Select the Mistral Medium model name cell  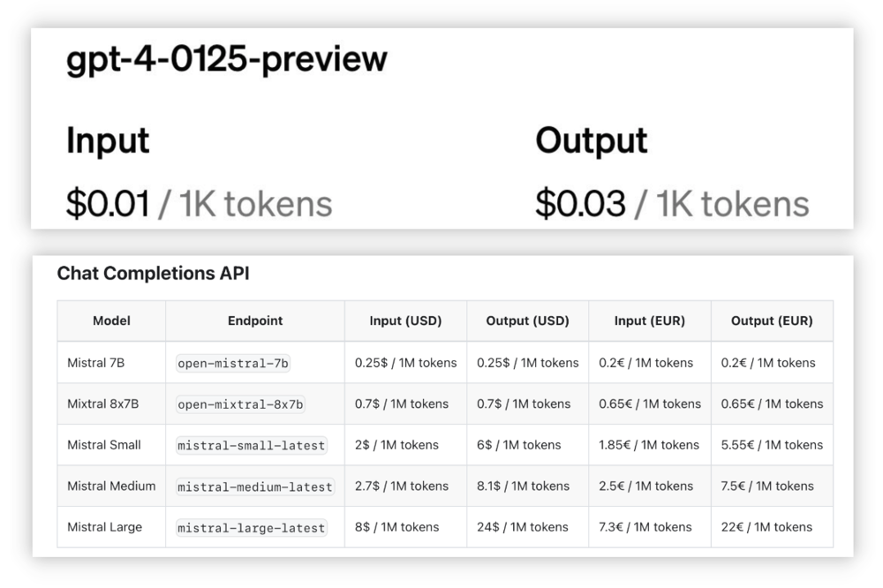tap(111, 486)
